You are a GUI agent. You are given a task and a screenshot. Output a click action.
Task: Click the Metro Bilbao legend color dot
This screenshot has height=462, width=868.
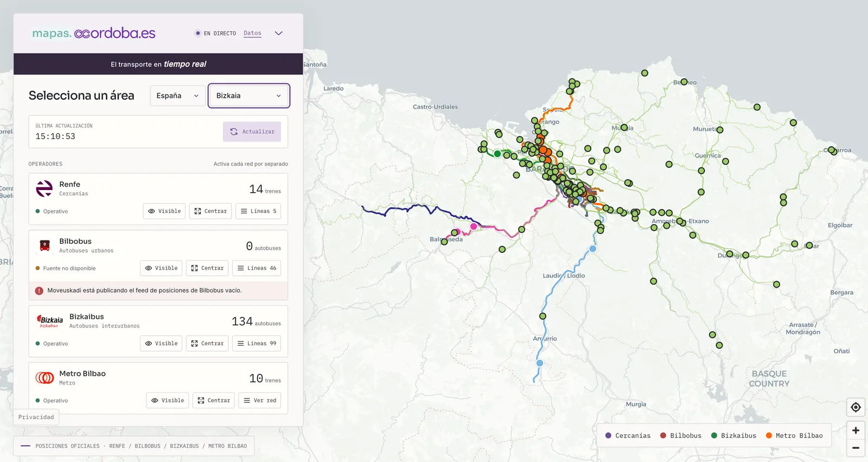(769, 435)
